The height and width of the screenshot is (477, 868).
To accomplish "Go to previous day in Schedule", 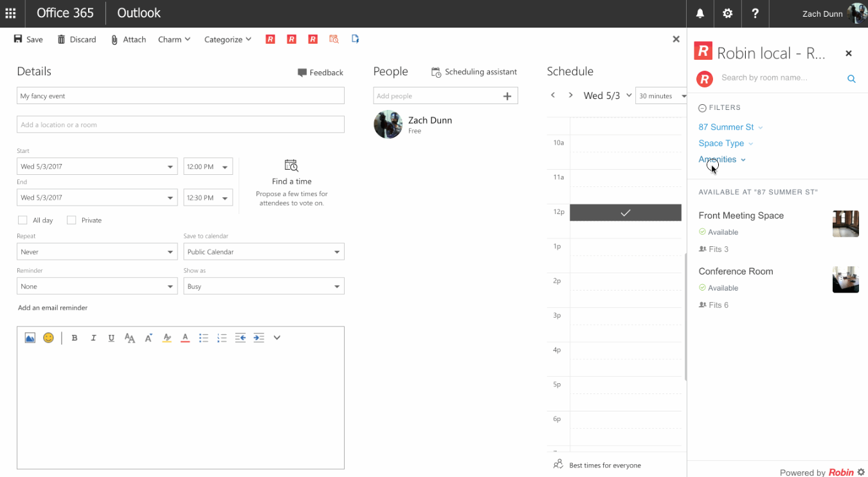I will click(552, 95).
